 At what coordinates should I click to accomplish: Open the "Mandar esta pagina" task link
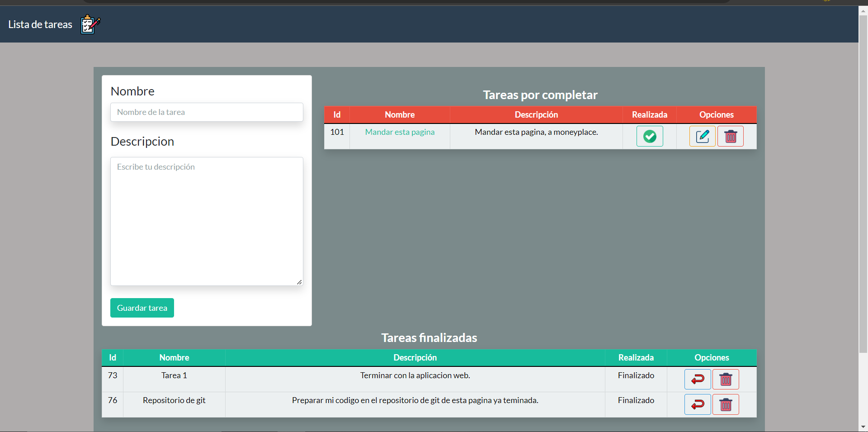400,132
